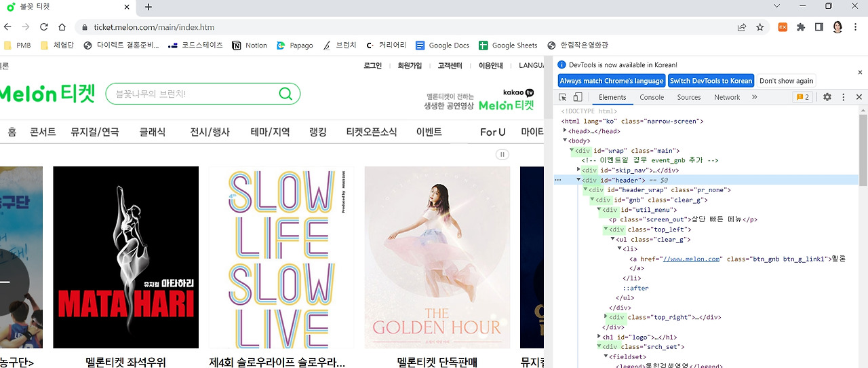This screenshot has height=368, width=868.
Task: Open the 콘서트 menu
Action: click(43, 132)
